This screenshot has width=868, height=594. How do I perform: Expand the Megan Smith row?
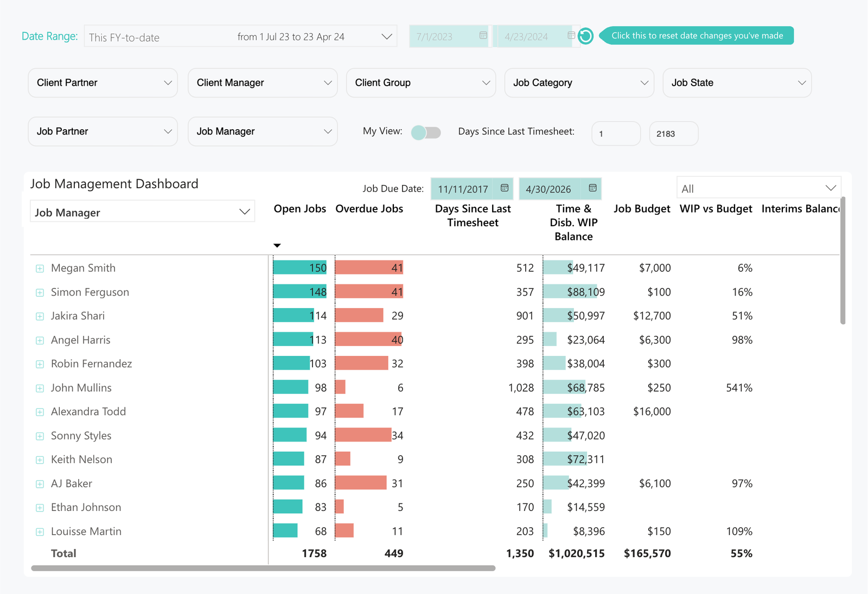[40, 269]
